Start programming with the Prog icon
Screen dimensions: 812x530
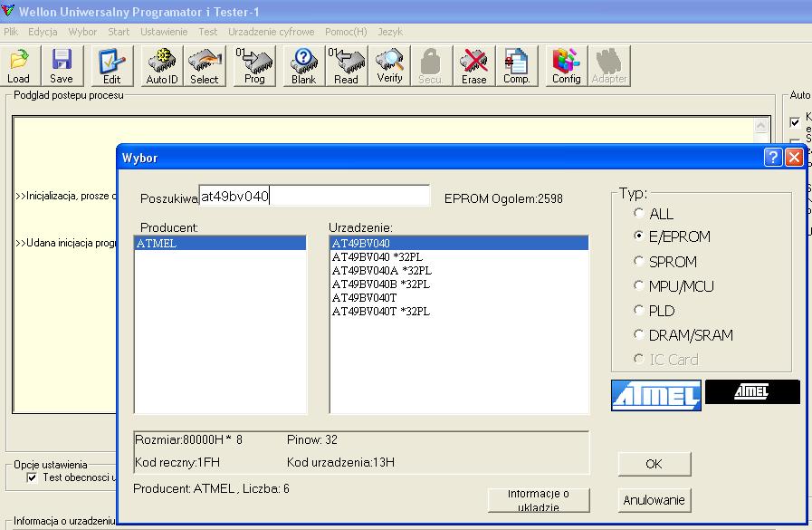click(254, 65)
